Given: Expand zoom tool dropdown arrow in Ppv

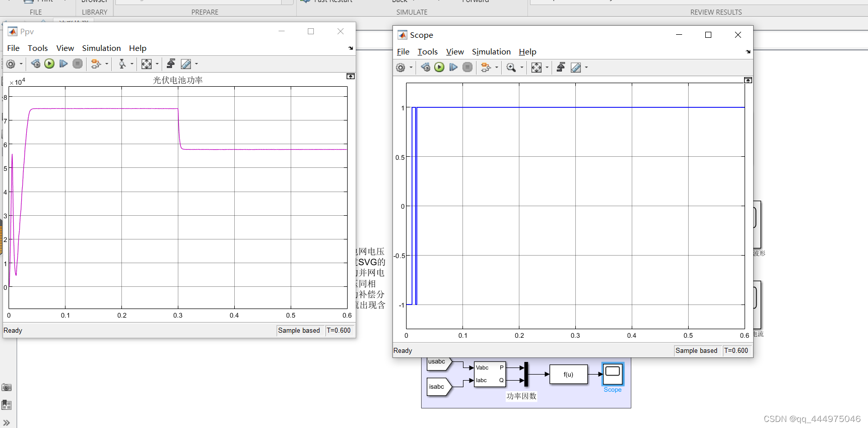Looking at the screenshot, I should (x=132, y=64).
